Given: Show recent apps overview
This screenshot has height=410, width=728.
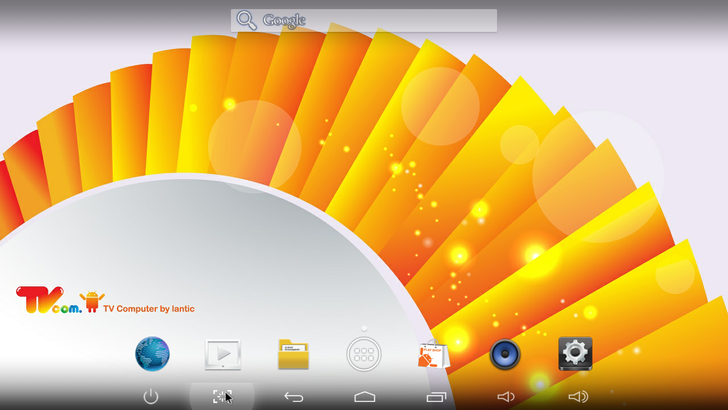Looking at the screenshot, I should 436,397.
